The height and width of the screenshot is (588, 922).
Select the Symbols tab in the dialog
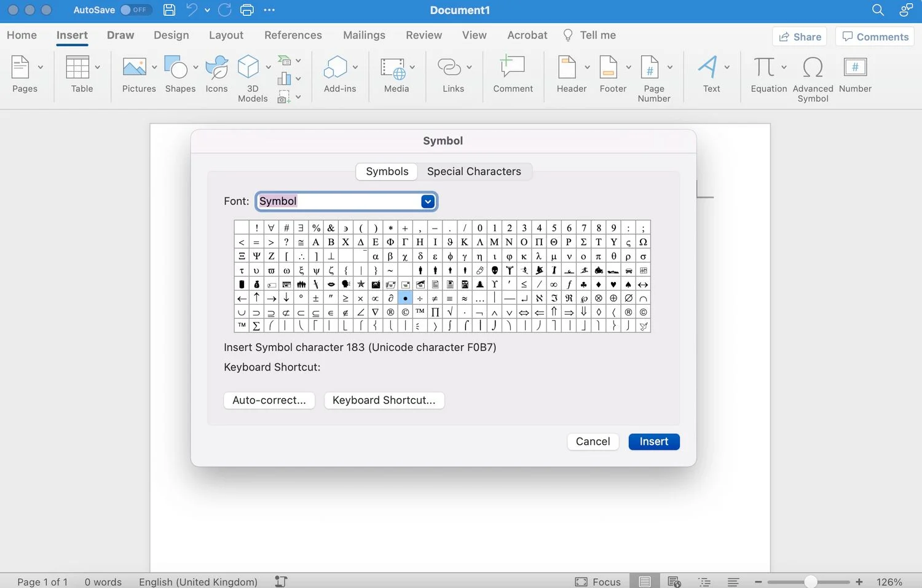[x=387, y=171]
